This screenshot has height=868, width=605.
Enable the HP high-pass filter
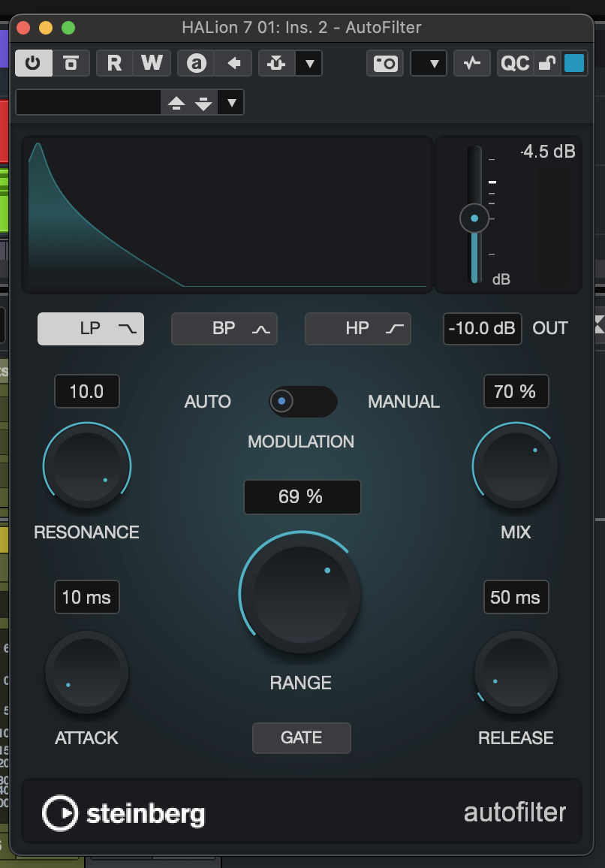357,328
